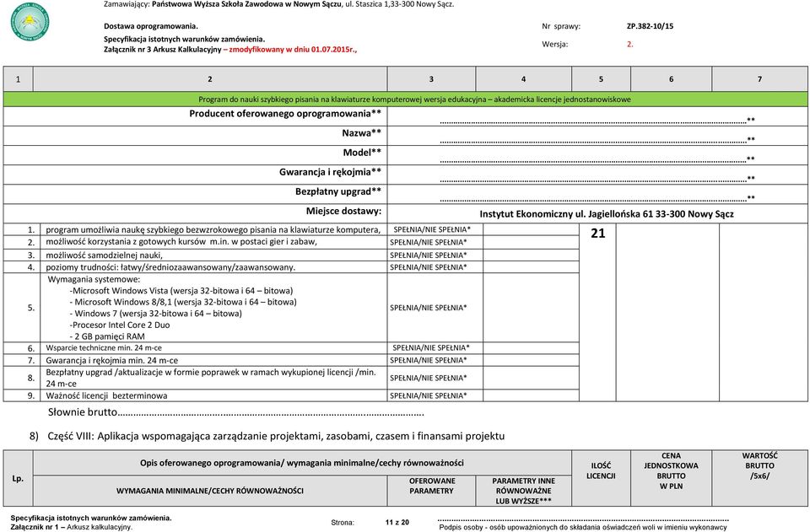
Task: Click header 'WYMAGANIA MINIMALNE/CECHY RÓWNOWAŻNOŚCI'
Action: click(x=210, y=491)
